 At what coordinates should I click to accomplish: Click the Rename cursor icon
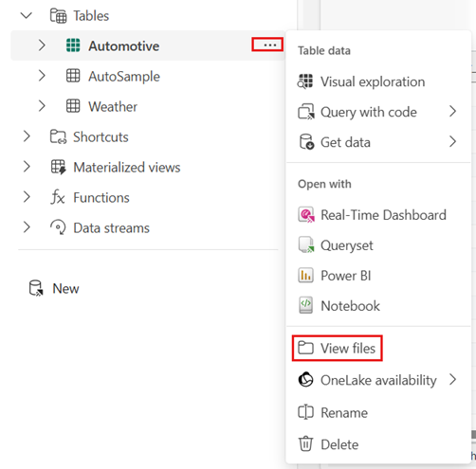[x=305, y=412]
